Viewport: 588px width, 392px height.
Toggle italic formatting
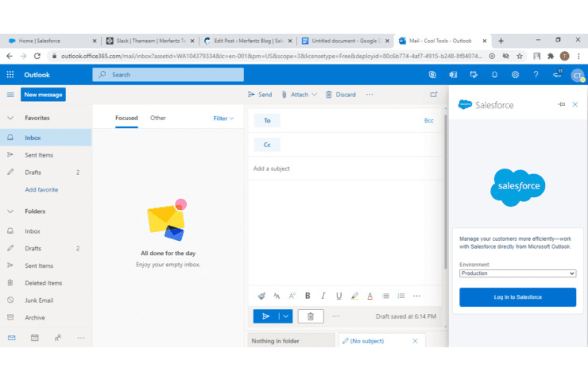(x=323, y=296)
